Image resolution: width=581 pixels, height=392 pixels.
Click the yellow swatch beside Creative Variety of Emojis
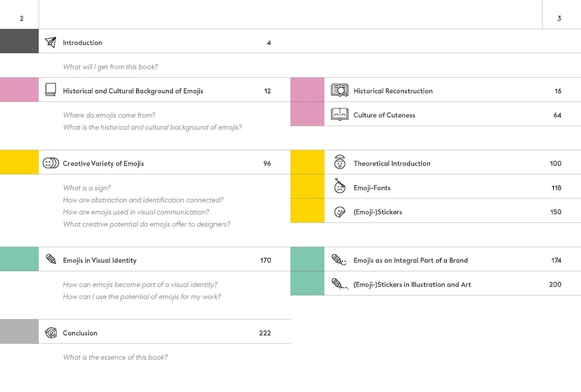(x=19, y=162)
